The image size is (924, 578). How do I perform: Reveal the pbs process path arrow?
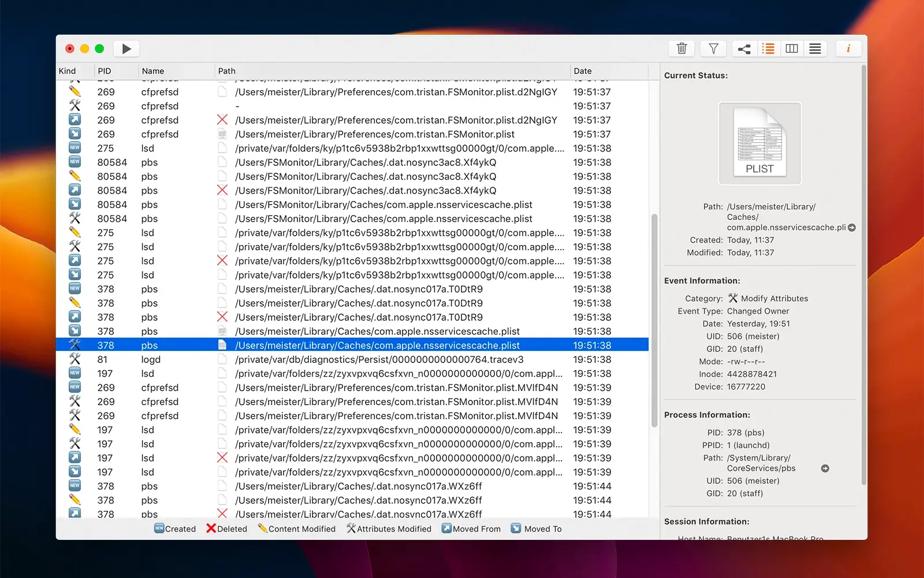825,469
